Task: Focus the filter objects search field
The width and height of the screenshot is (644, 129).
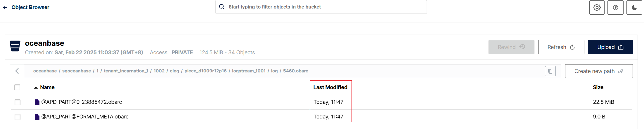Action: (x=321, y=7)
